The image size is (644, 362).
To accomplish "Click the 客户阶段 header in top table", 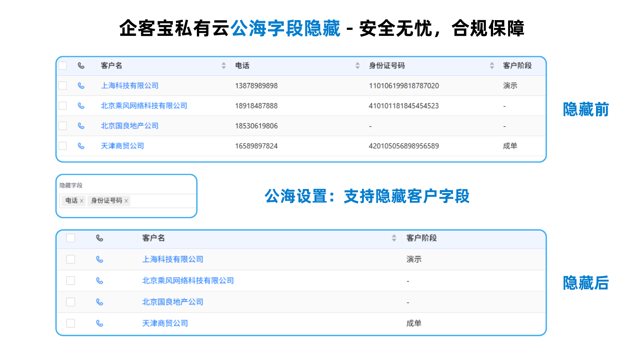I will (x=517, y=65).
